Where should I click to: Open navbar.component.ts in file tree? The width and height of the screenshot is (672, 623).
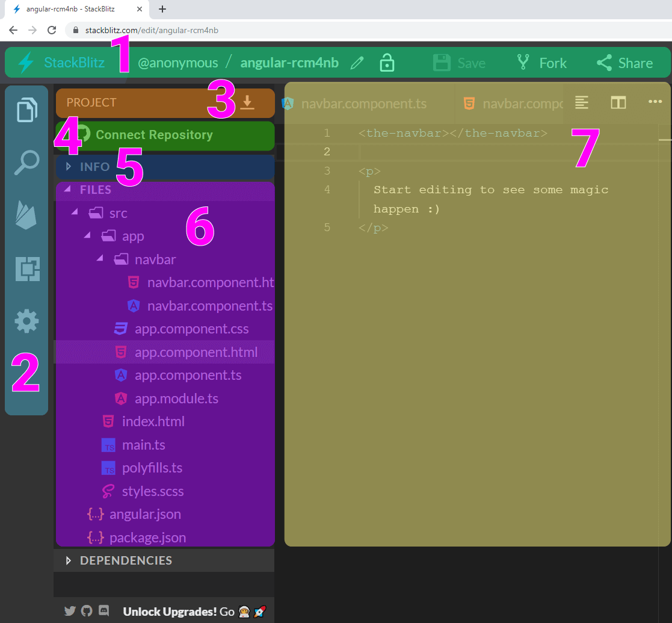pos(200,306)
